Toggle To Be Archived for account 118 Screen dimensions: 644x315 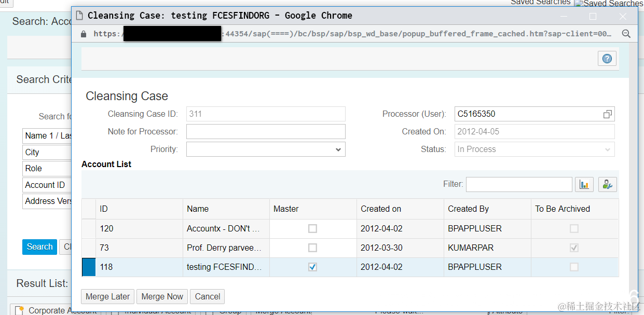[574, 267]
